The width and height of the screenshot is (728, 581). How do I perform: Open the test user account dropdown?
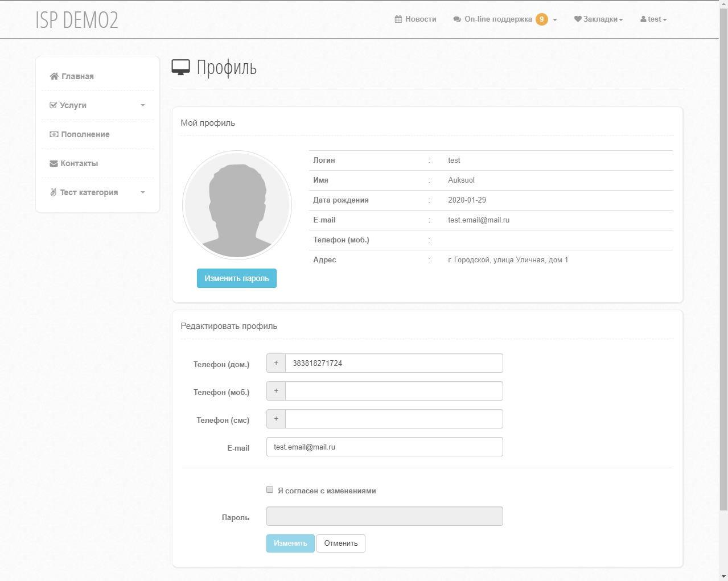(653, 19)
